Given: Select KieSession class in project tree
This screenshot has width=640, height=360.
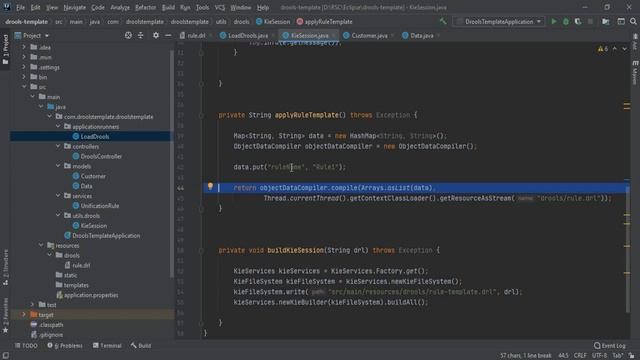Looking at the screenshot, I should [x=93, y=226].
